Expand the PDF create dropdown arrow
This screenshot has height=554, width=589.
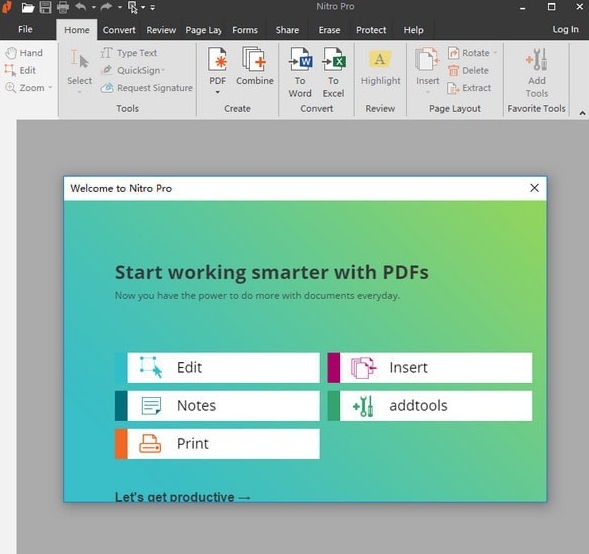[x=217, y=92]
